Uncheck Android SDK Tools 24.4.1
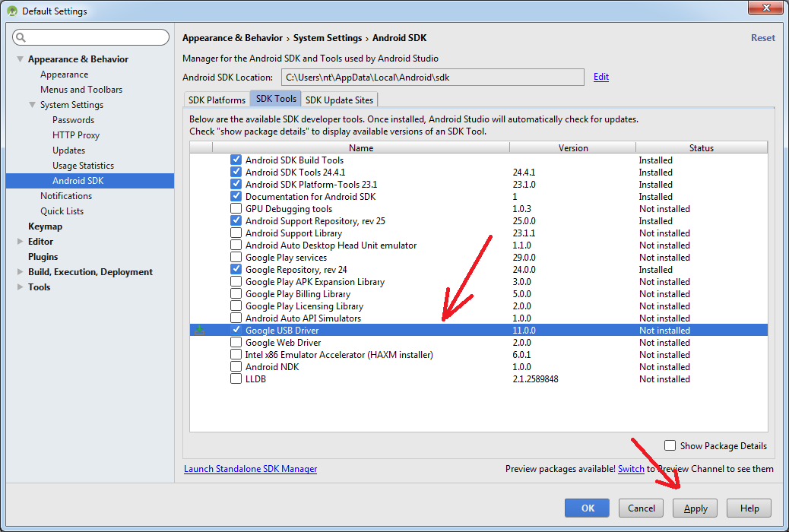Viewport: 789px width, 532px height. pos(236,172)
